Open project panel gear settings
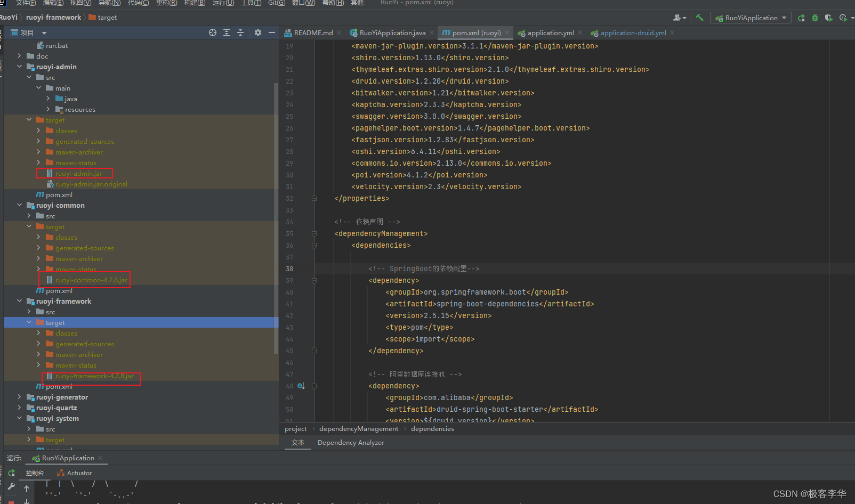Viewport: 855px width, 504px height. tap(258, 32)
